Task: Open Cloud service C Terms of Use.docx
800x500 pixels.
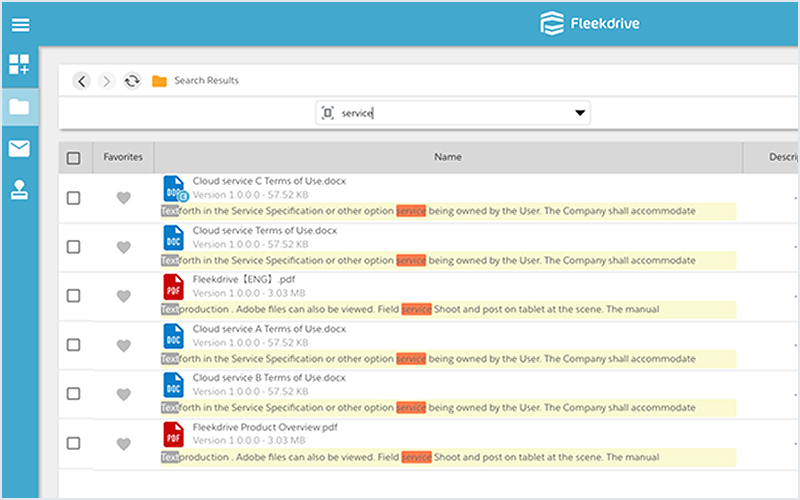Action: point(269,181)
